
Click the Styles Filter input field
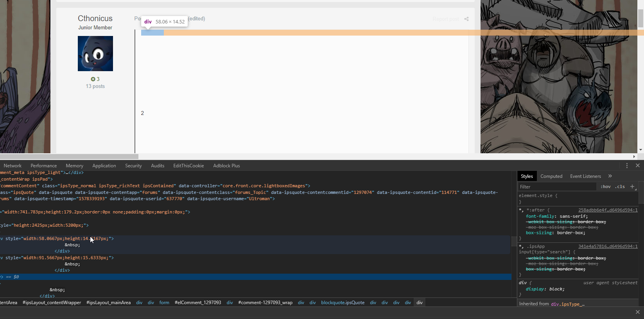click(557, 187)
